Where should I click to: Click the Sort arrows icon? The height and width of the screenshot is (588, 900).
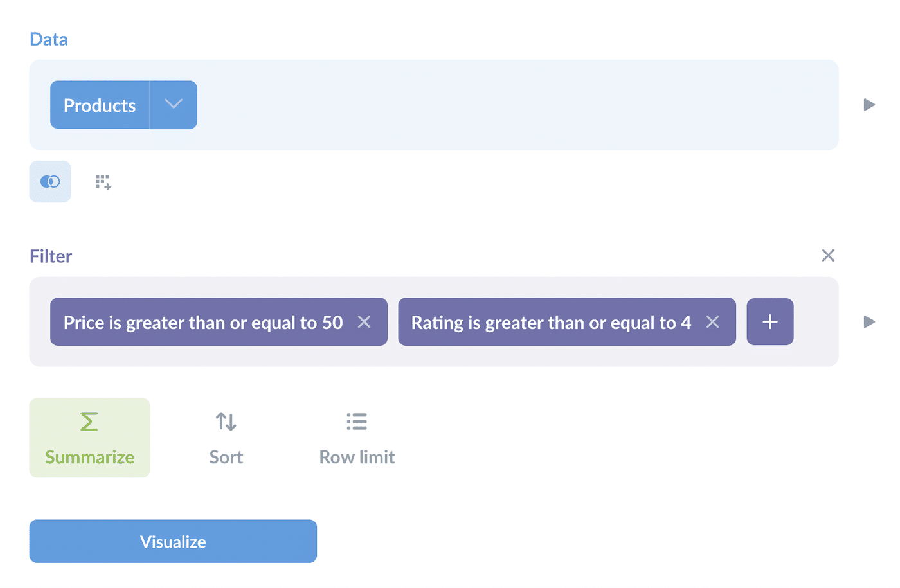tap(226, 421)
